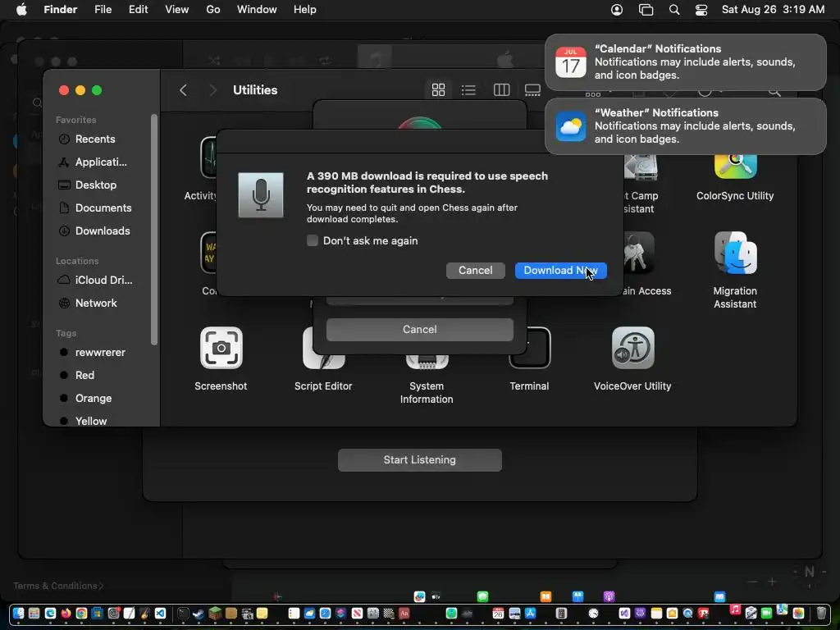Click the Stage Manager menu bar icon
Viewport: 840px width, 630px height.
(646, 10)
